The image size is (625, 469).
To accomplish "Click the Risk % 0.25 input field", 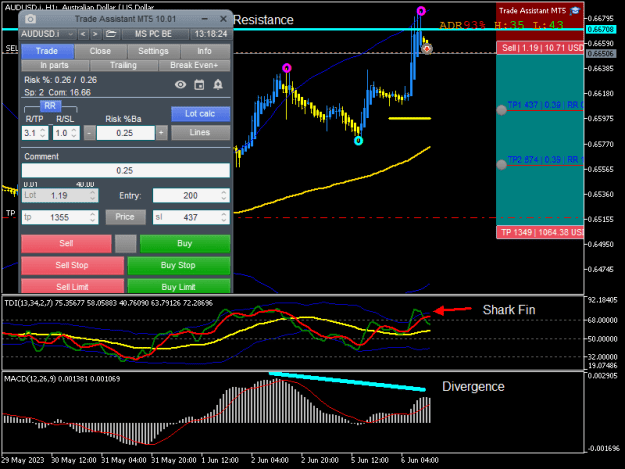I will 126,133.
